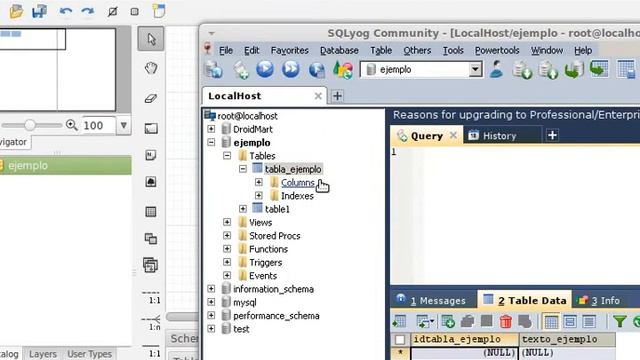Viewport: 640px width, 360px height.
Task: Select the new table tool
Action: point(151,211)
